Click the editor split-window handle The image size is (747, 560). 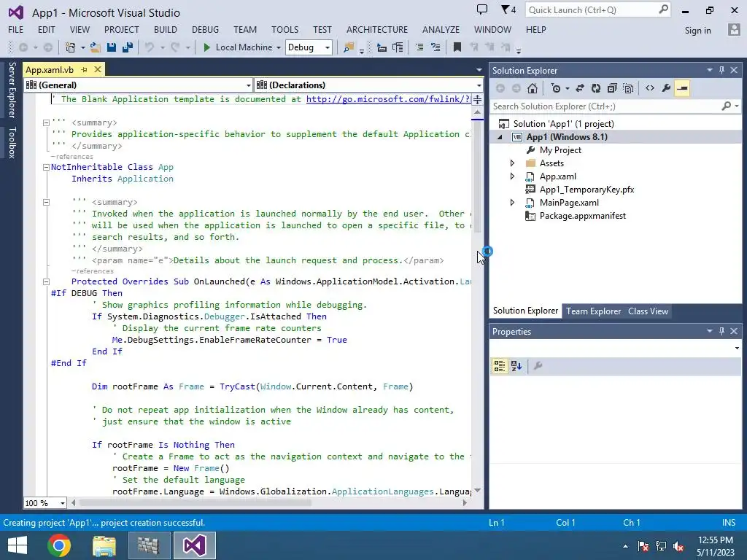477,99
